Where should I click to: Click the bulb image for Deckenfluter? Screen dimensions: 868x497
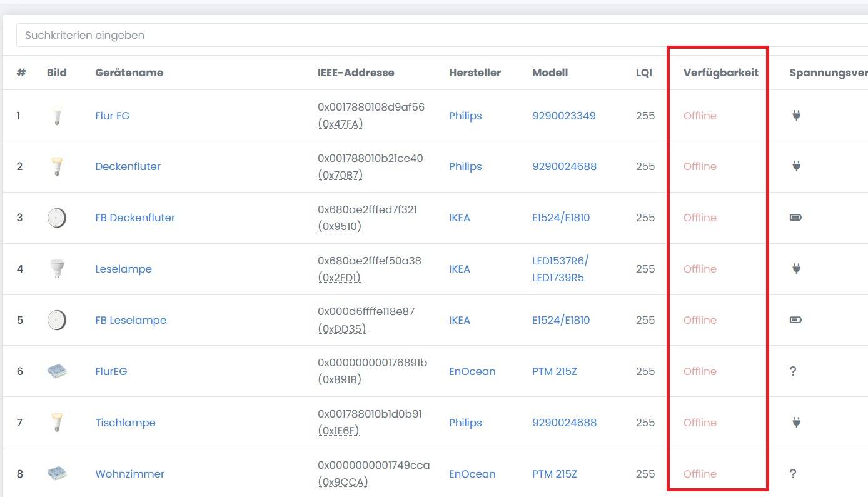tap(57, 166)
